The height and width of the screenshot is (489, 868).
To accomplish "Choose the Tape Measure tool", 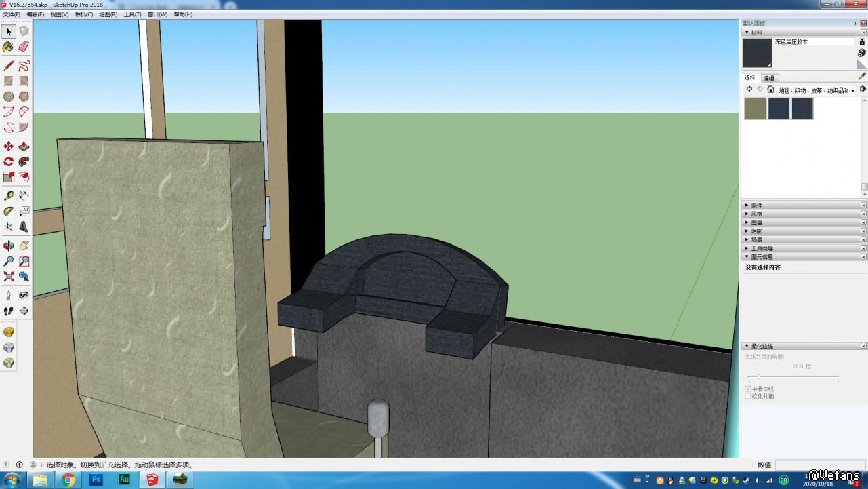I will point(8,195).
